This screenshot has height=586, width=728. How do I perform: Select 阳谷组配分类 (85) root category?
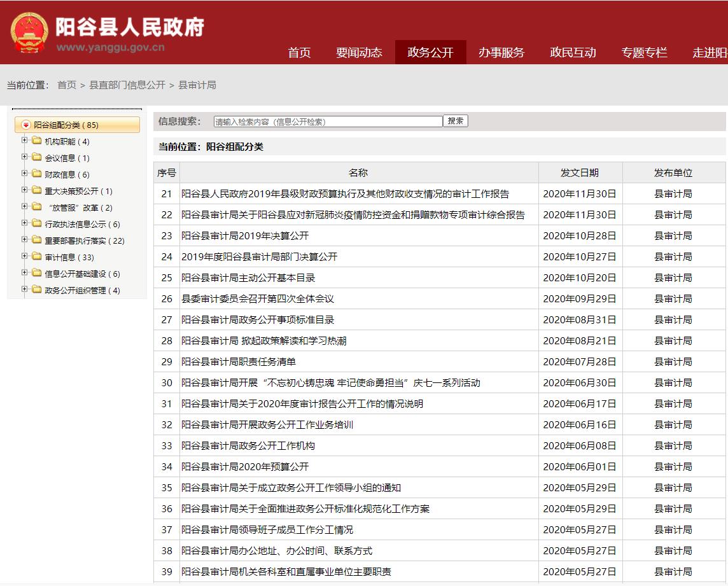click(77, 125)
